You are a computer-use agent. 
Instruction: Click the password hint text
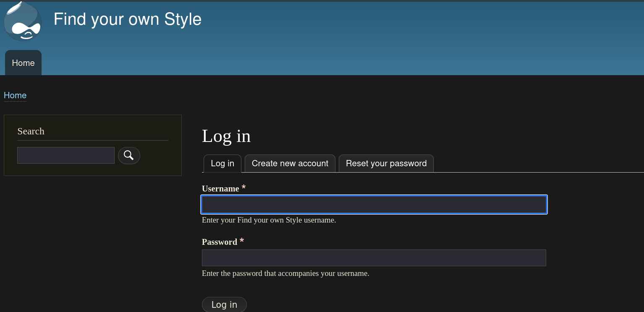point(285,273)
